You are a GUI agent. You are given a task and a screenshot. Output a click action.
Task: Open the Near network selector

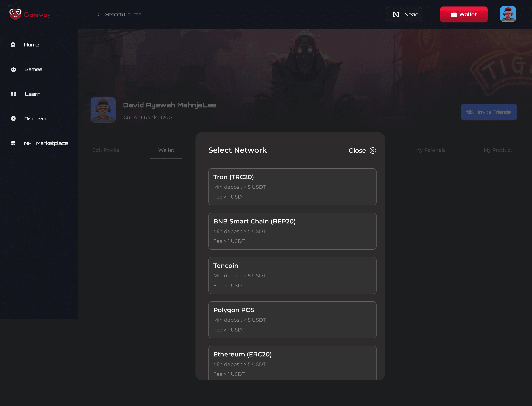tap(404, 15)
